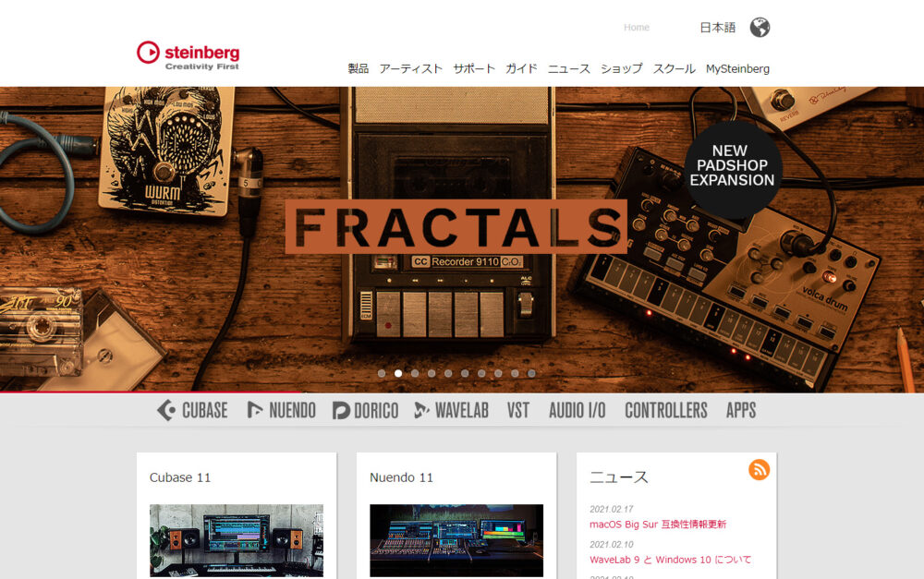The width and height of the screenshot is (924, 579).
Task: Open the Cubase product category
Action: pos(192,410)
